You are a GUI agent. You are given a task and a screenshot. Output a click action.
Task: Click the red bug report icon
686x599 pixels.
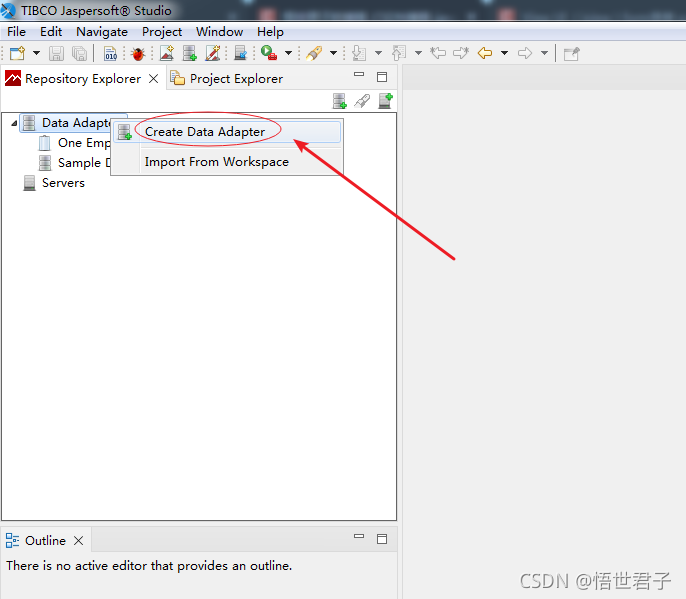tap(138, 54)
